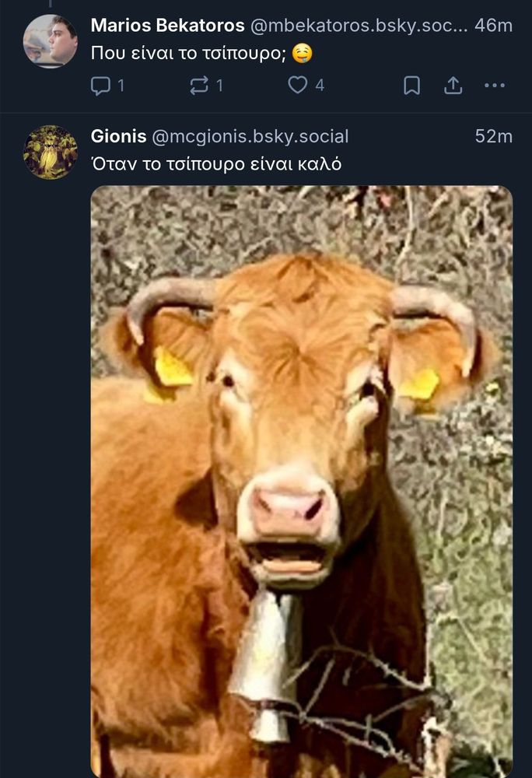Open the post reading "Που είναι το τσίπουρο;"
The image size is (532, 778).
(188, 53)
